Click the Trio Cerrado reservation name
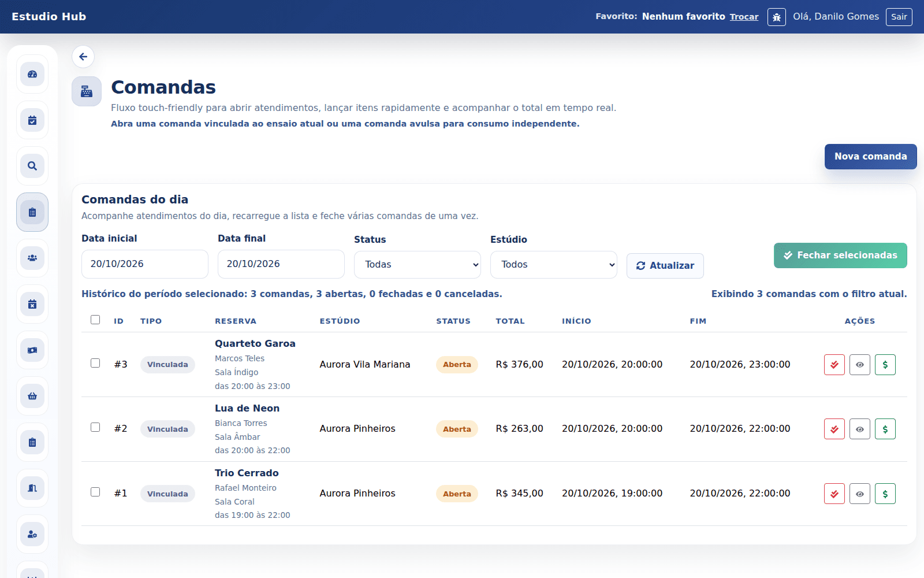This screenshot has height=578, width=924. click(x=247, y=473)
